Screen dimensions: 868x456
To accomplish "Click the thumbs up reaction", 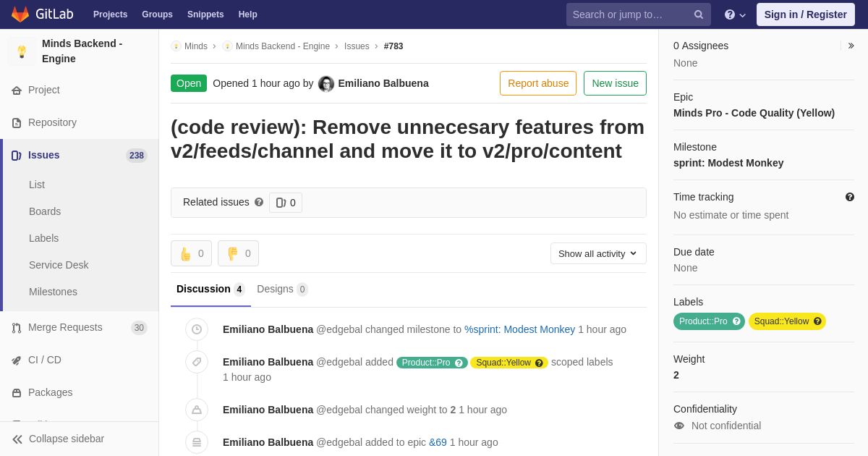I will [x=191, y=253].
